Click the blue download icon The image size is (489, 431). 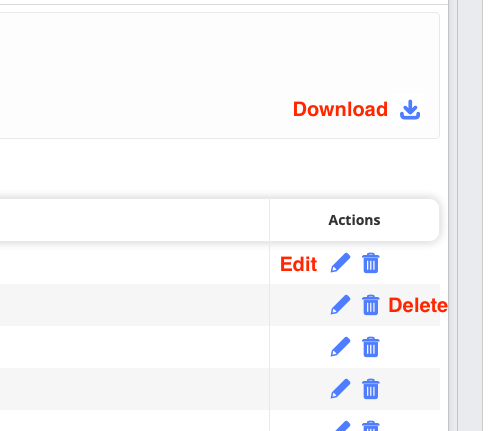click(x=410, y=109)
